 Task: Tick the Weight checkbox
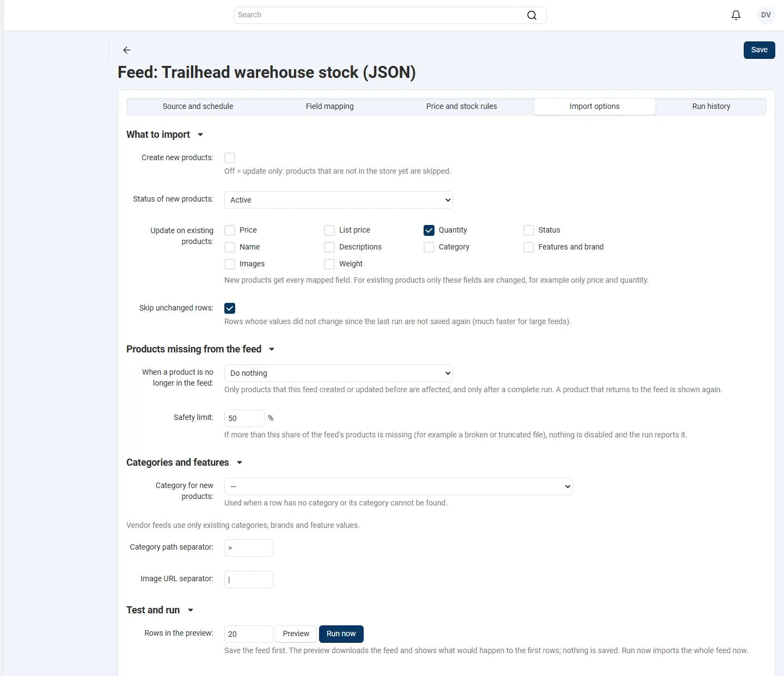tap(329, 264)
